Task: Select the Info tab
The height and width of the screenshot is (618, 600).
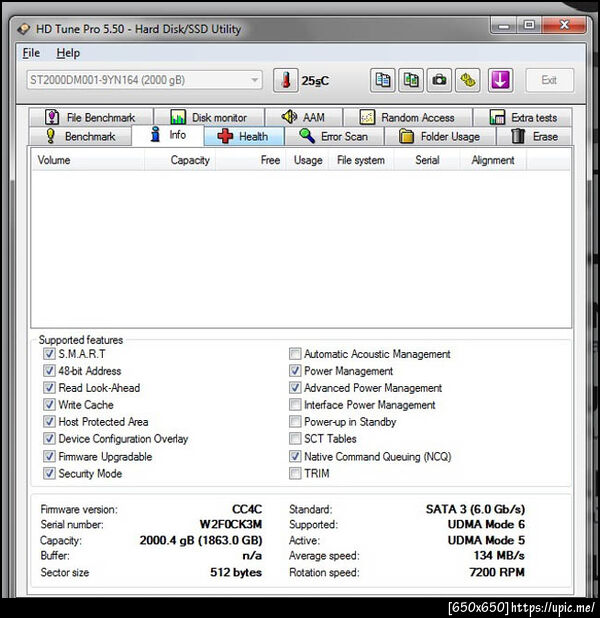Action: pos(168,135)
